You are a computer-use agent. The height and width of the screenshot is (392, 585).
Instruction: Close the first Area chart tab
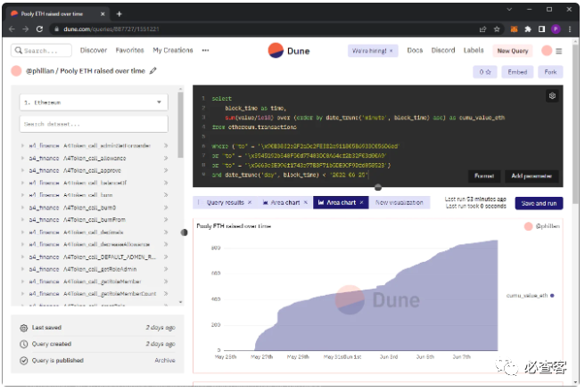(x=306, y=202)
